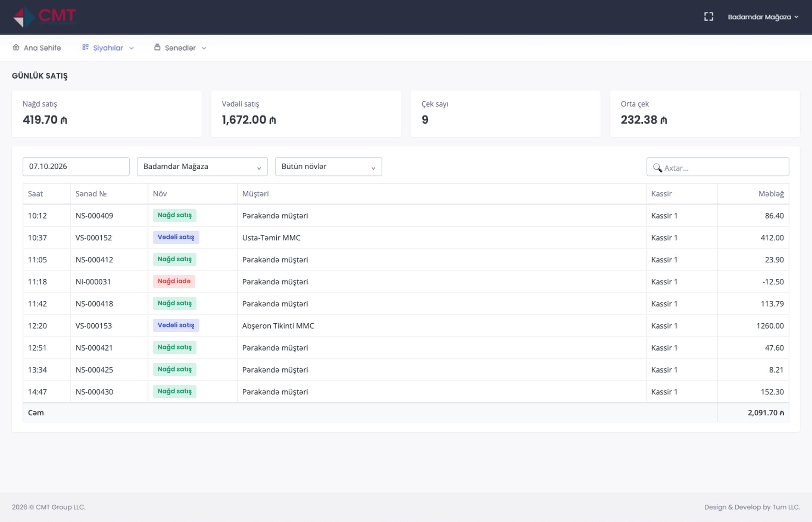812x522 pixels.
Task: Open the Badamdar Mağaza store dropdown
Action: (202, 166)
